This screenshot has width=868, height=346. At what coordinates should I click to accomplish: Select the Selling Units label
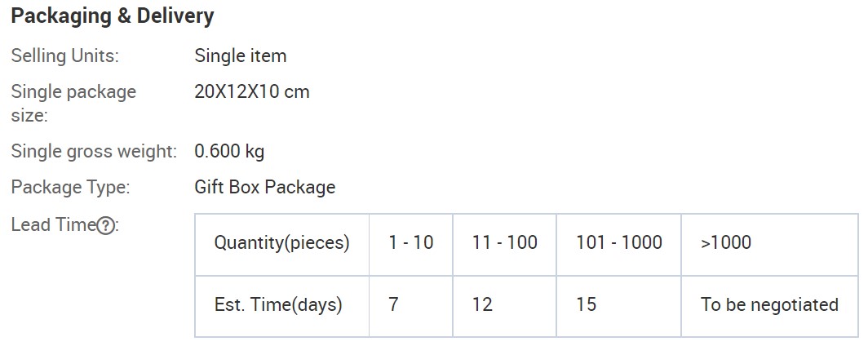click(x=65, y=56)
